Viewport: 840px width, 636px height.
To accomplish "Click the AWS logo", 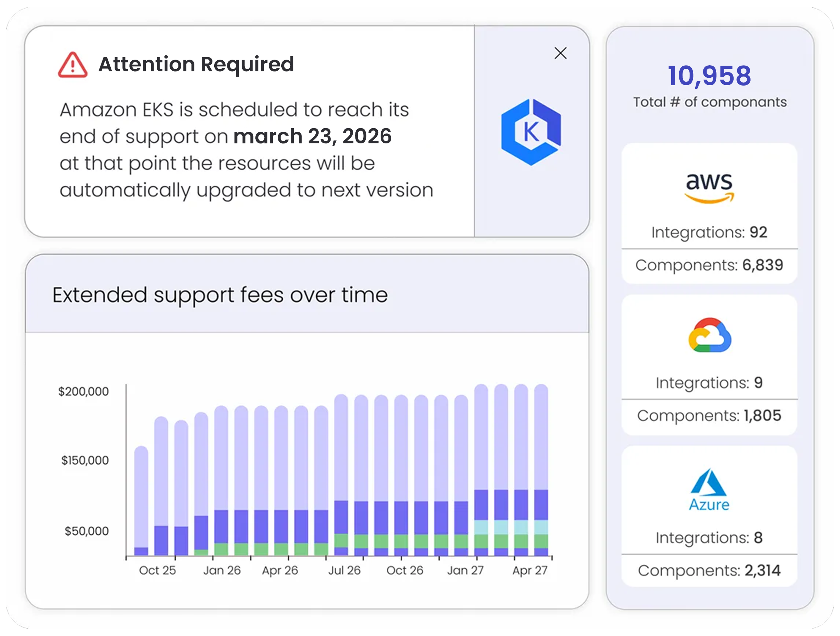I will (709, 188).
